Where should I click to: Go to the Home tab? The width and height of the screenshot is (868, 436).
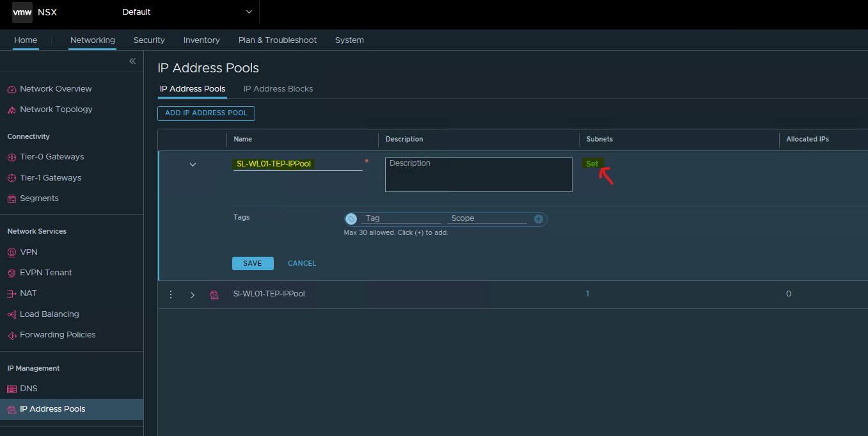point(26,40)
